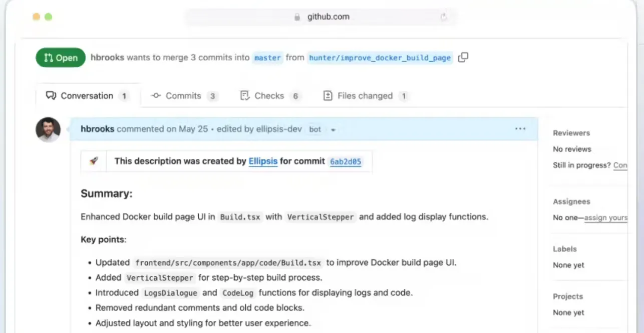Screen dimensions: 644x333
Task: Copy the branch name with the copy icon
Action: pyautogui.click(x=463, y=57)
